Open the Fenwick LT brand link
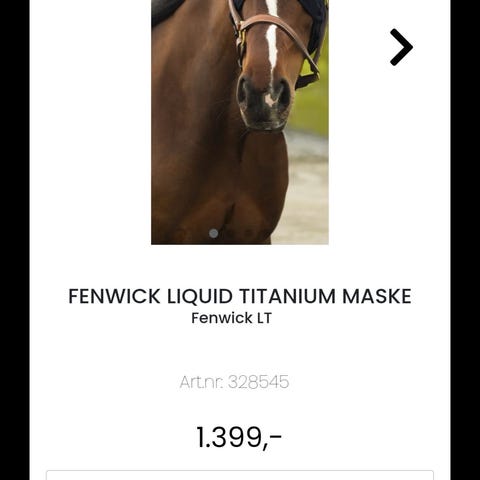480x480 pixels. click(x=232, y=318)
